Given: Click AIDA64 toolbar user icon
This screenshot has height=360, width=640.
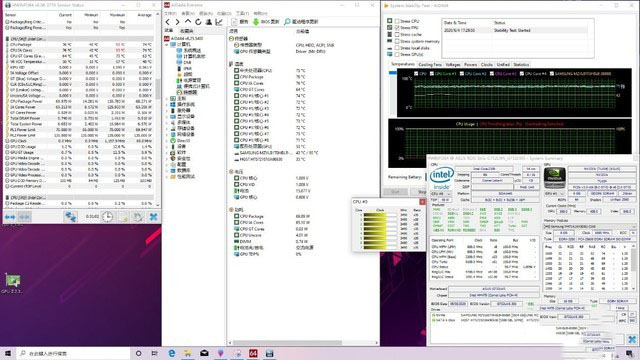Looking at the screenshot, I should (209, 22).
